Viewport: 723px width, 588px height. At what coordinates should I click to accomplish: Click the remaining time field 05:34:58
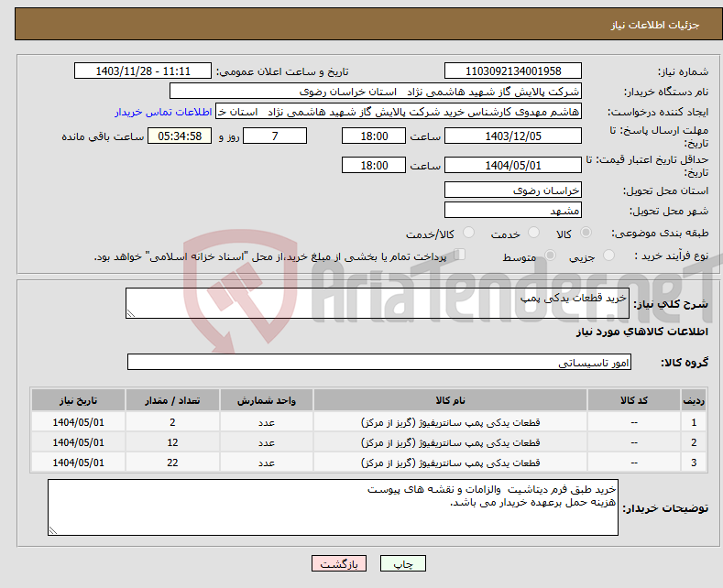pyautogui.click(x=180, y=136)
